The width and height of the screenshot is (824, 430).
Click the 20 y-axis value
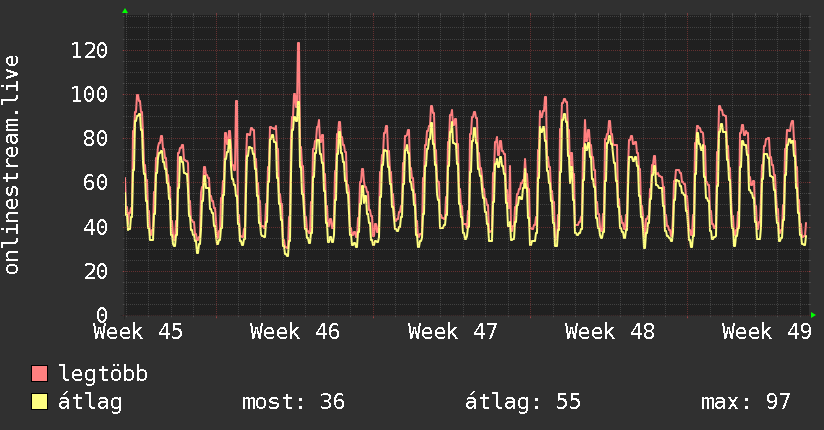[96, 271]
